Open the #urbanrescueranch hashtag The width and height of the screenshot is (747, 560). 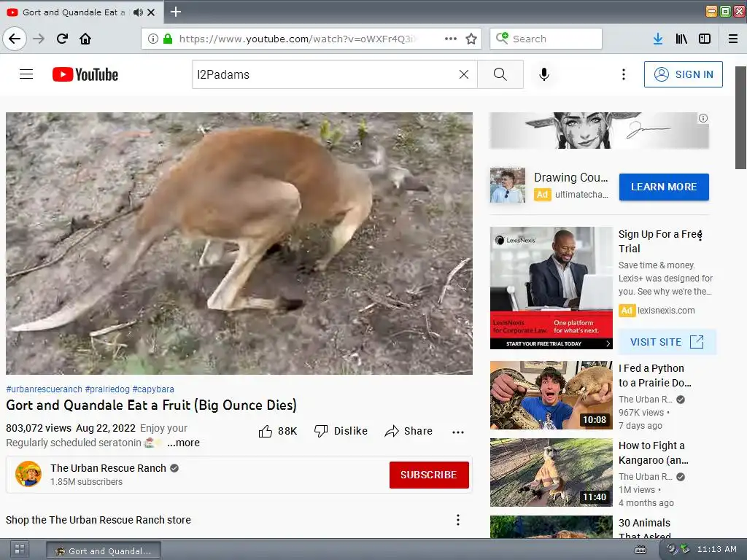44,389
